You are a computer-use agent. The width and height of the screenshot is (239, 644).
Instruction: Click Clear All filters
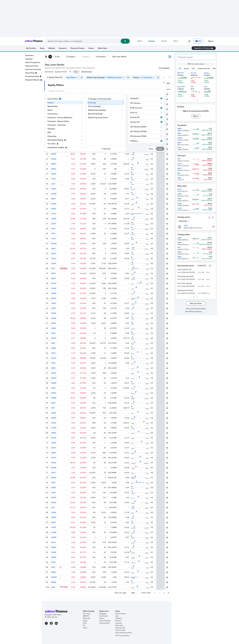click(106, 149)
